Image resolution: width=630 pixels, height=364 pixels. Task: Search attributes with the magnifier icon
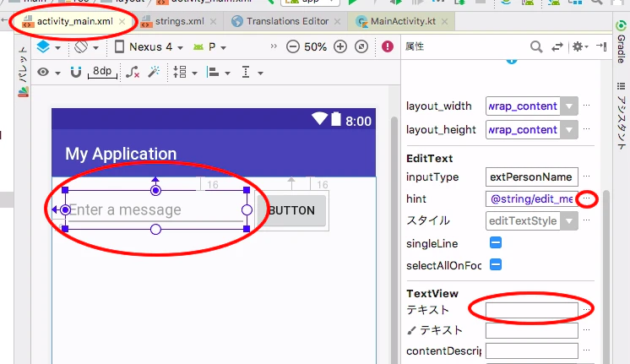coord(536,47)
